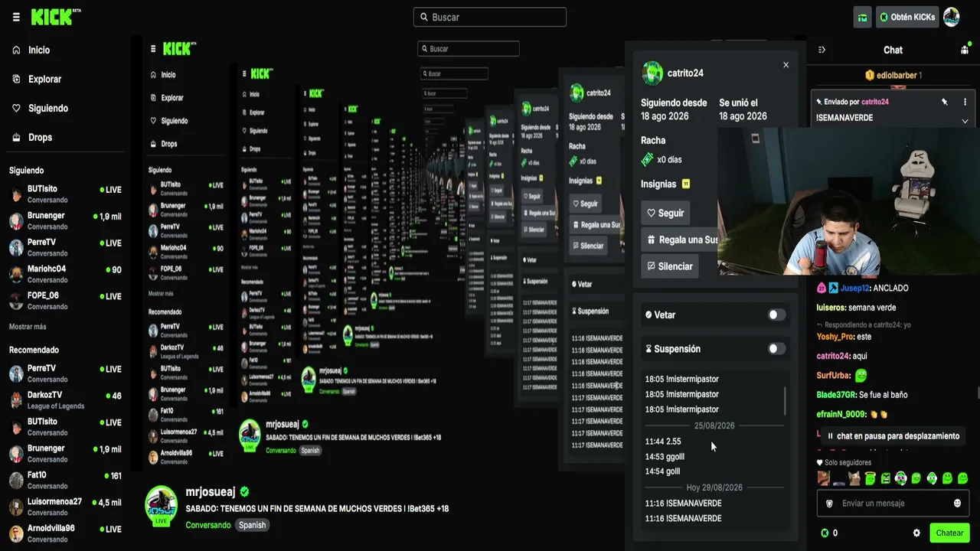The height and width of the screenshot is (551, 980).
Task: Click the mrjosueaj channel avatar
Action: 162,506
